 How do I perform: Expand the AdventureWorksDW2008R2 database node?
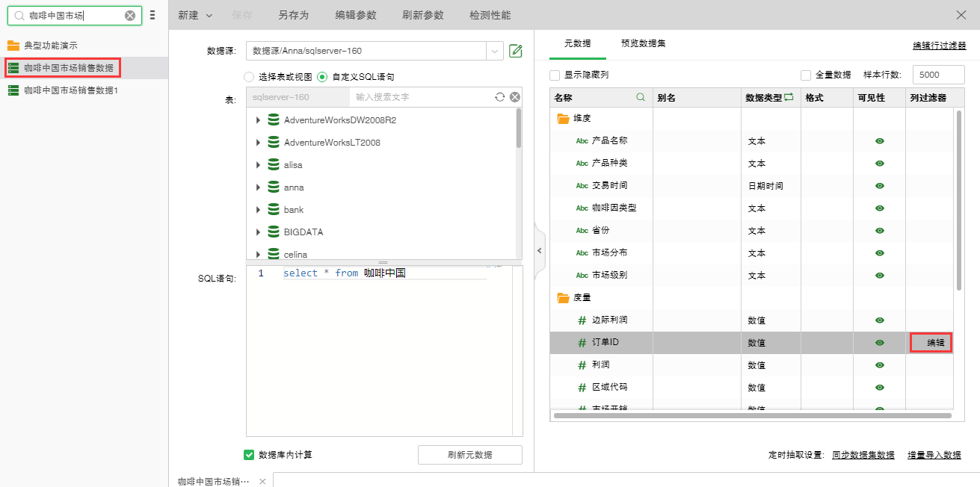[258, 120]
